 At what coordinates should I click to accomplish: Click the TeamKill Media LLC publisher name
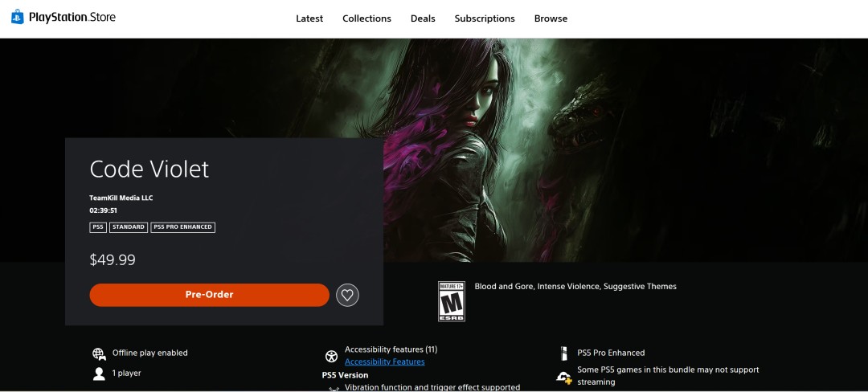click(121, 198)
